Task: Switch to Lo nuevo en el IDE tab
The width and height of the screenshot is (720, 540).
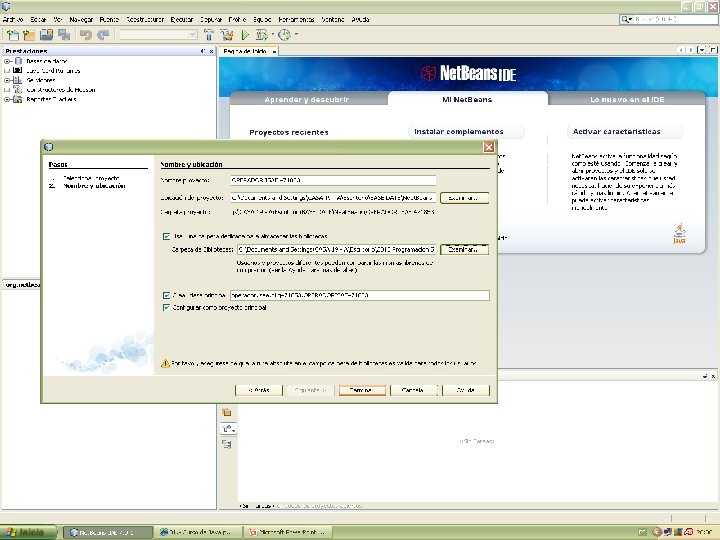Action: point(627,99)
